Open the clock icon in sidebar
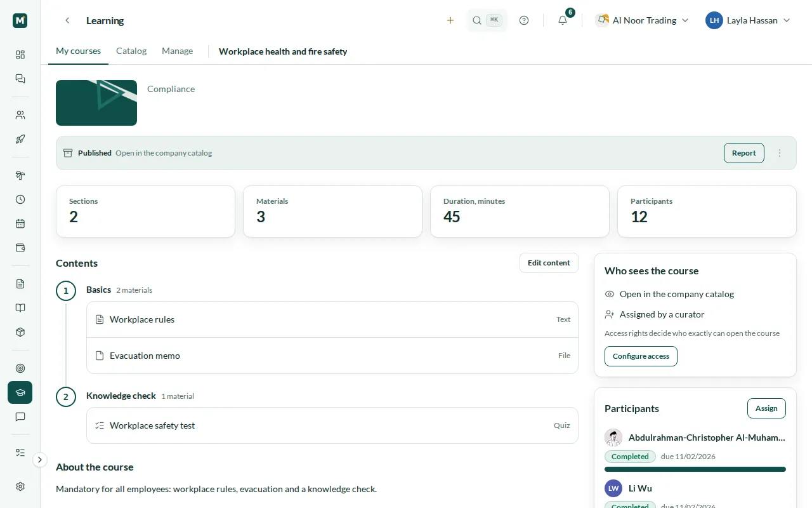The image size is (812, 508). click(x=20, y=199)
